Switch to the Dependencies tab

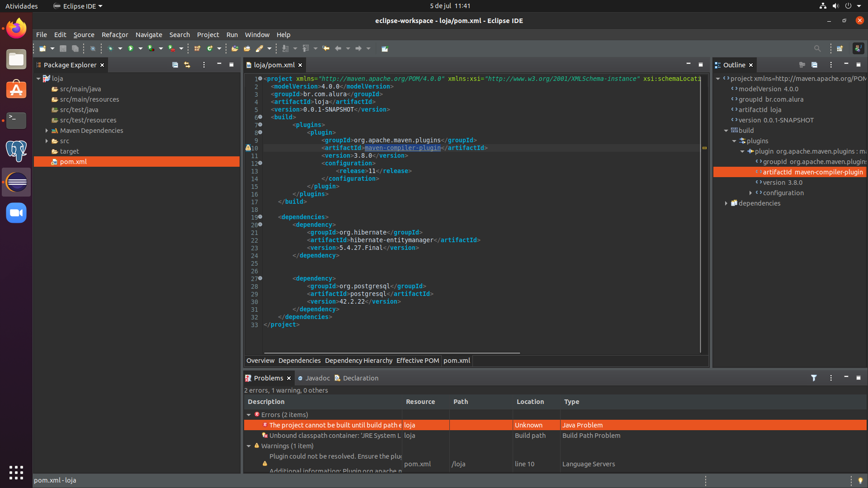click(299, 360)
